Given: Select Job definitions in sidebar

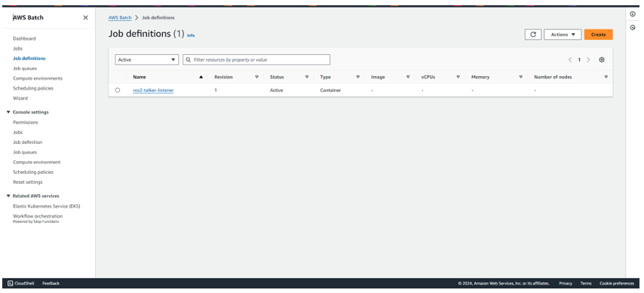Looking at the screenshot, I should click(29, 58).
